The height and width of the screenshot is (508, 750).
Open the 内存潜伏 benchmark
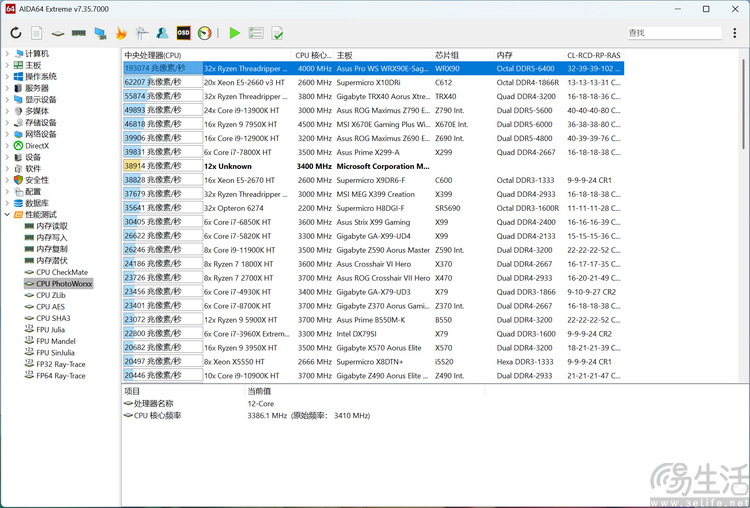[x=46, y=261]
